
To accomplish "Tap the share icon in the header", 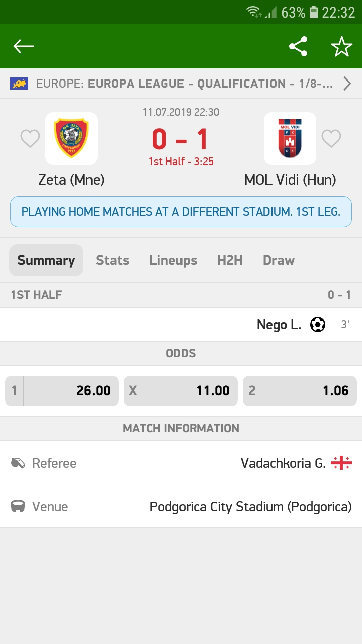I will tap(299, 46).
